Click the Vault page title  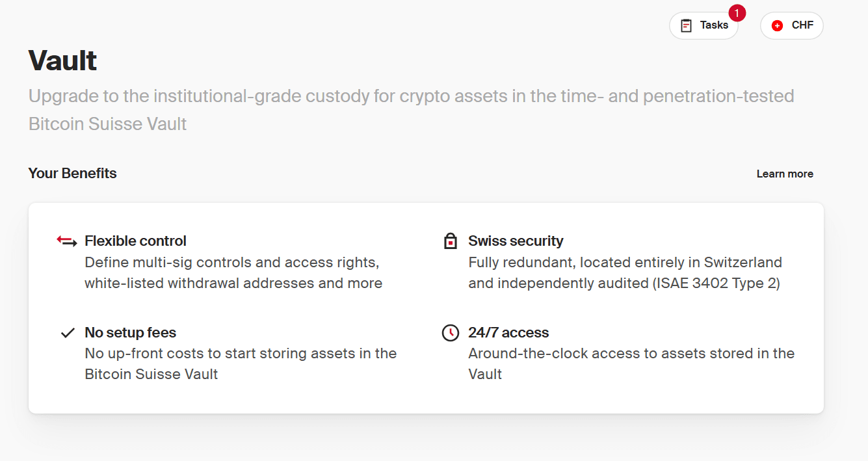point(62,61)
